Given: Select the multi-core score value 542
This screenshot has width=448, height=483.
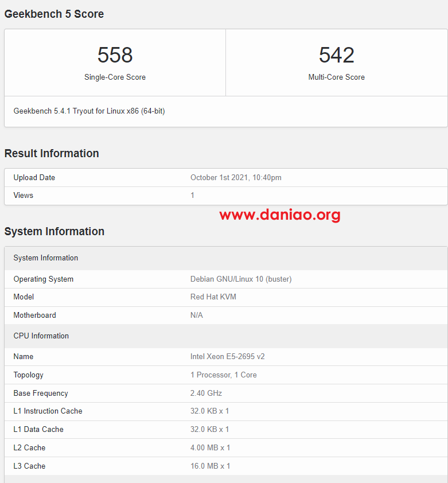Looking at the screenshot, I should [337, 55].
